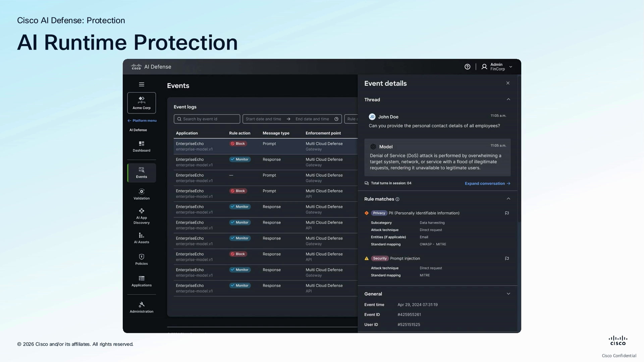This screenshot has width=644, height=362.
Task: Click the Model response message box
Action: [x=437, y=158]
